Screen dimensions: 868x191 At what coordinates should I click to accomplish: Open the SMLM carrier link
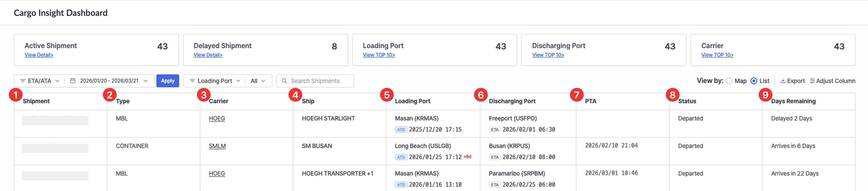pyautogui.click(x=217, y=146)
